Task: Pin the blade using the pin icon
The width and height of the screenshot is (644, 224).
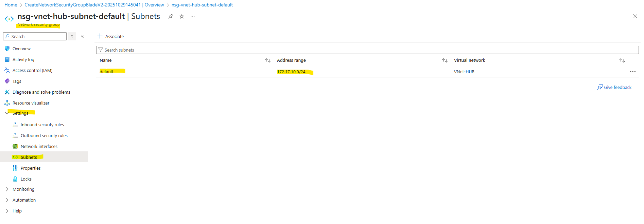Action: point(171,16)
